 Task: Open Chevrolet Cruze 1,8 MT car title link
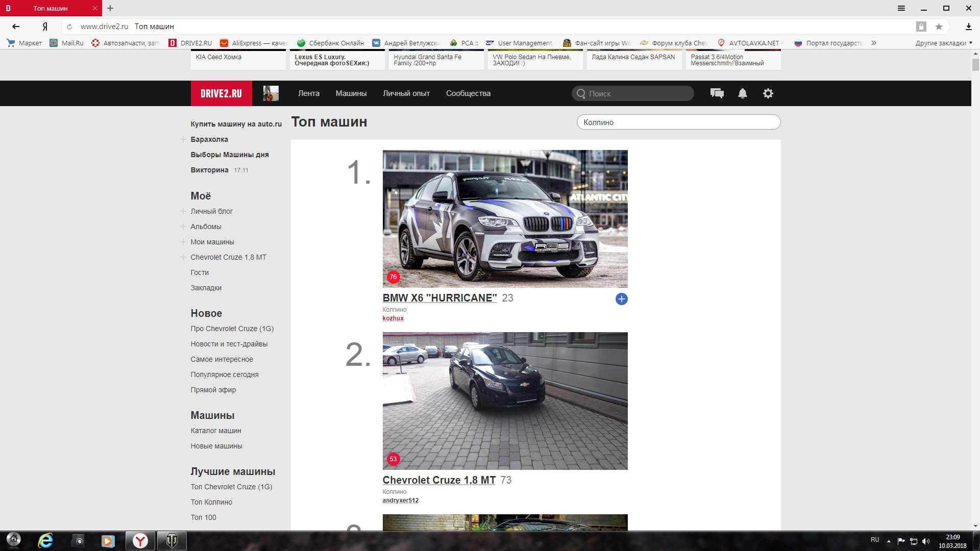click(439, 480)
